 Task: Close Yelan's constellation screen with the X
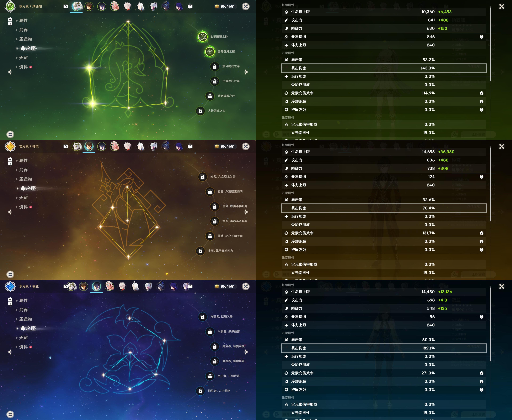246,286
